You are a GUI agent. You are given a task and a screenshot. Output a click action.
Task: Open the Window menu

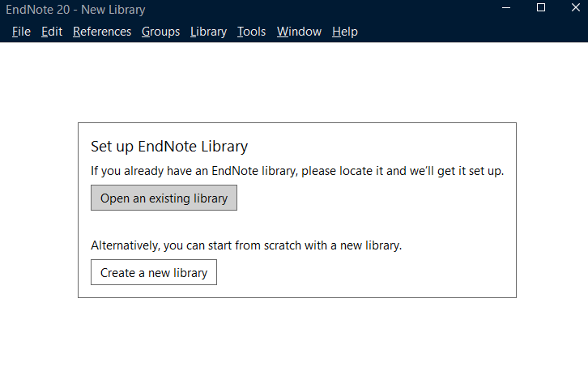point(299,32)
